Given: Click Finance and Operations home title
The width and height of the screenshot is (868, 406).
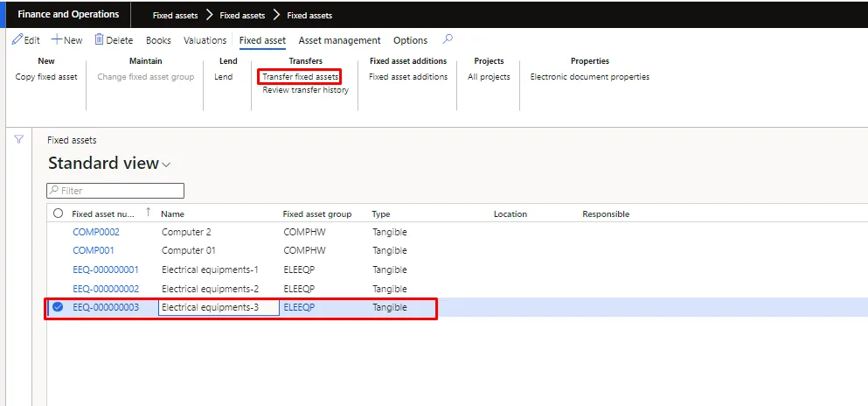Looking at the screenshot, I should [68, 14].
